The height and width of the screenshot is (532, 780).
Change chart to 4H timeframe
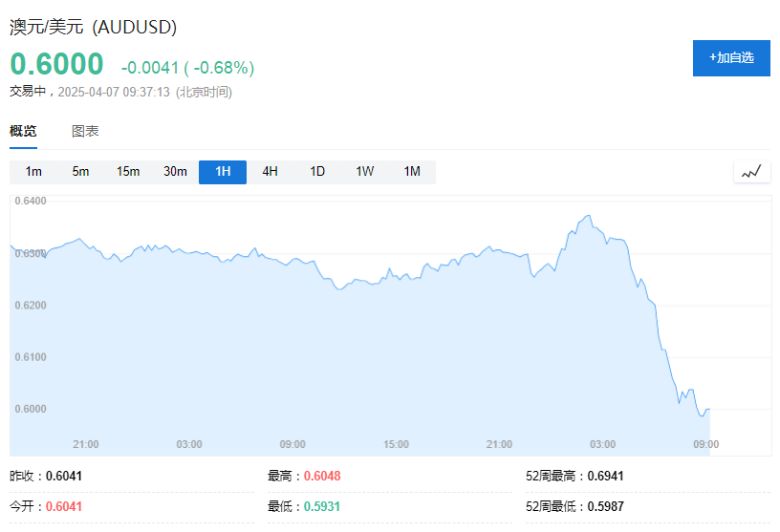coord(271,172)
